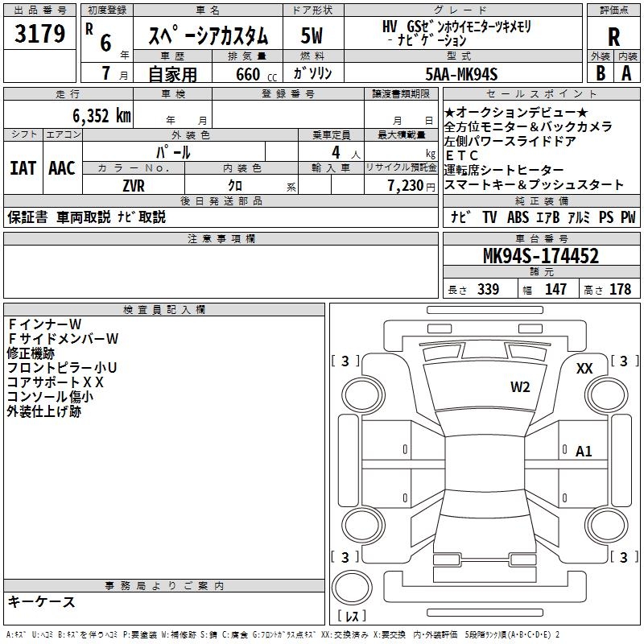Select the exterior grade B cell
This screenshot has height=644, width=644.
click(601, 72)
